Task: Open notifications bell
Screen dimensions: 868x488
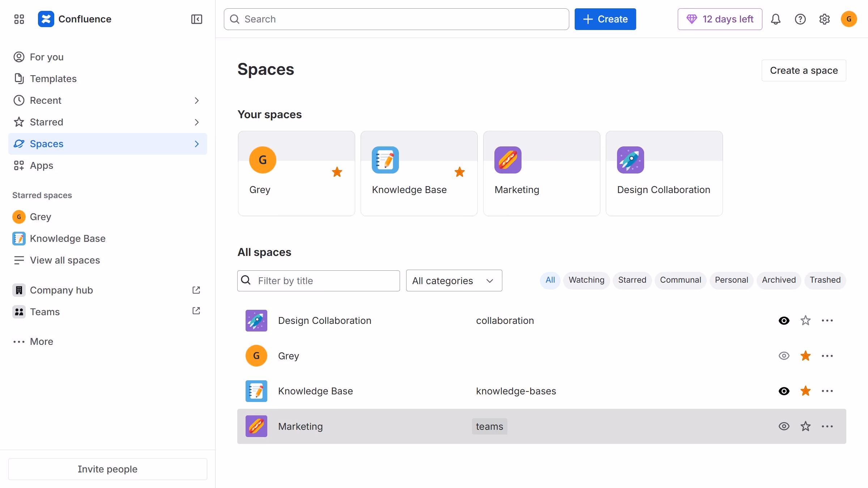Action: pyautogui.click(x=775, y=19)
